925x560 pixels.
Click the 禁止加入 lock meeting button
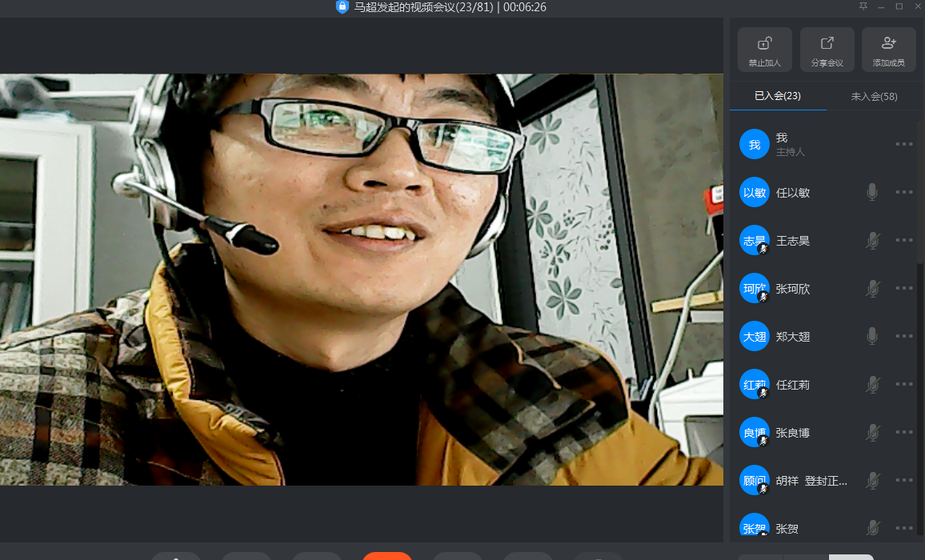(x=764, y=50)
